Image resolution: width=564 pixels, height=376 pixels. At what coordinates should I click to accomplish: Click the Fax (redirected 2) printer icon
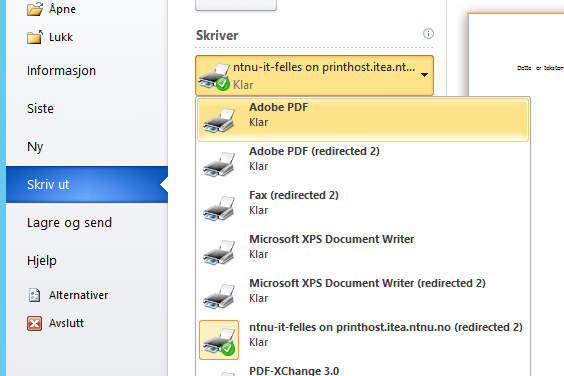[219, 208]
